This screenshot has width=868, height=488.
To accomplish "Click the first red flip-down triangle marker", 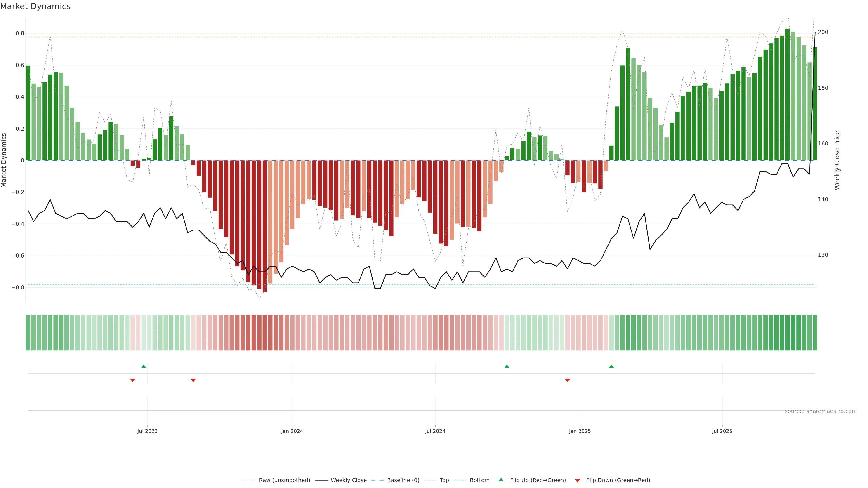I will click(x=133, y=380).
